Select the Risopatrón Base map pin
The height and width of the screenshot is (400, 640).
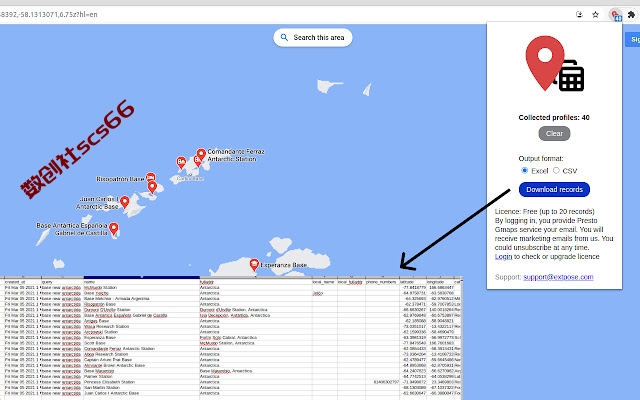[x=151, y=178]
